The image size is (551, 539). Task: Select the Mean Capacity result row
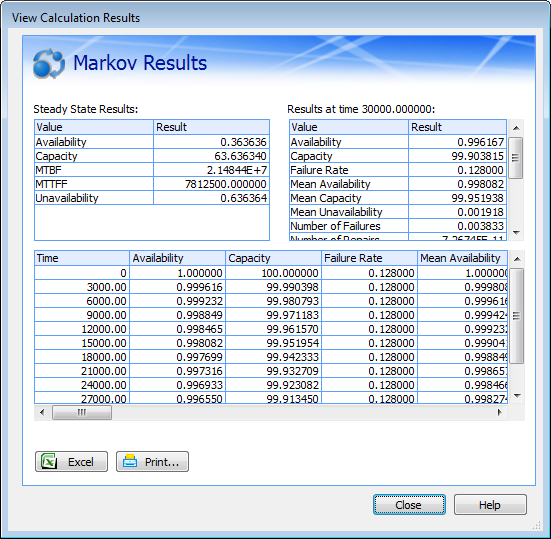click(398, 198)
